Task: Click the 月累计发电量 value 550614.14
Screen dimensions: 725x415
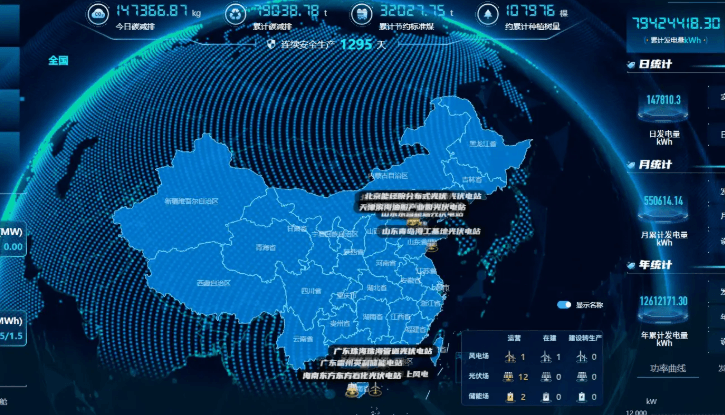Action: click(664, 201)
